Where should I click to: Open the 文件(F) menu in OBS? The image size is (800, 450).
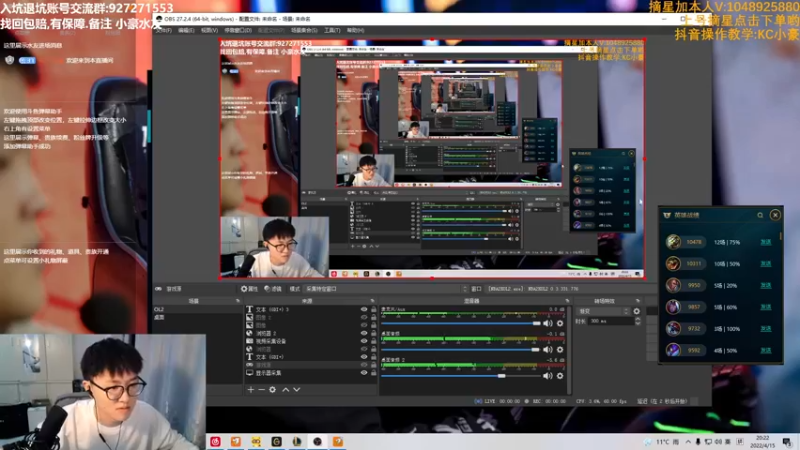(x=164, y=30)
